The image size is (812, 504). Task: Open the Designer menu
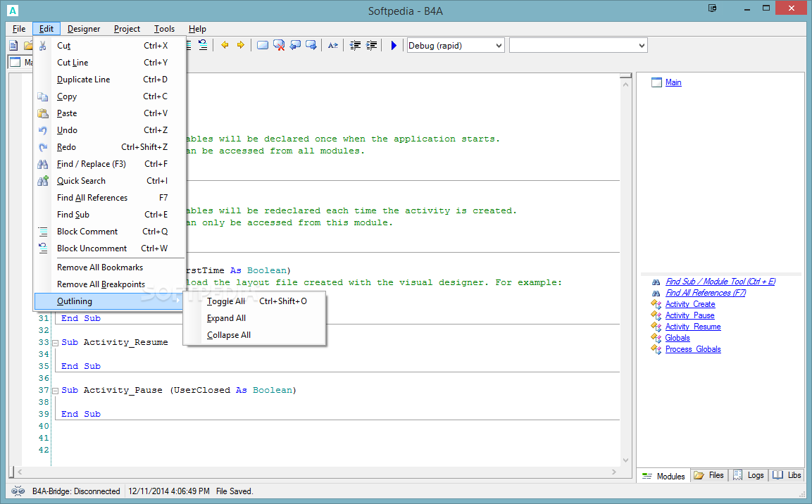click(x=84, y=29)
